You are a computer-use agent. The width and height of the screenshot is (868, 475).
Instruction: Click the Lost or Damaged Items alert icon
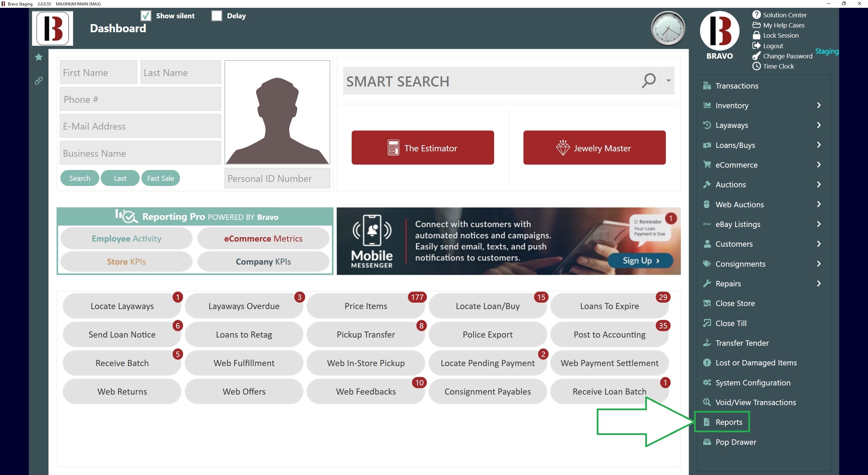[707, 363]
